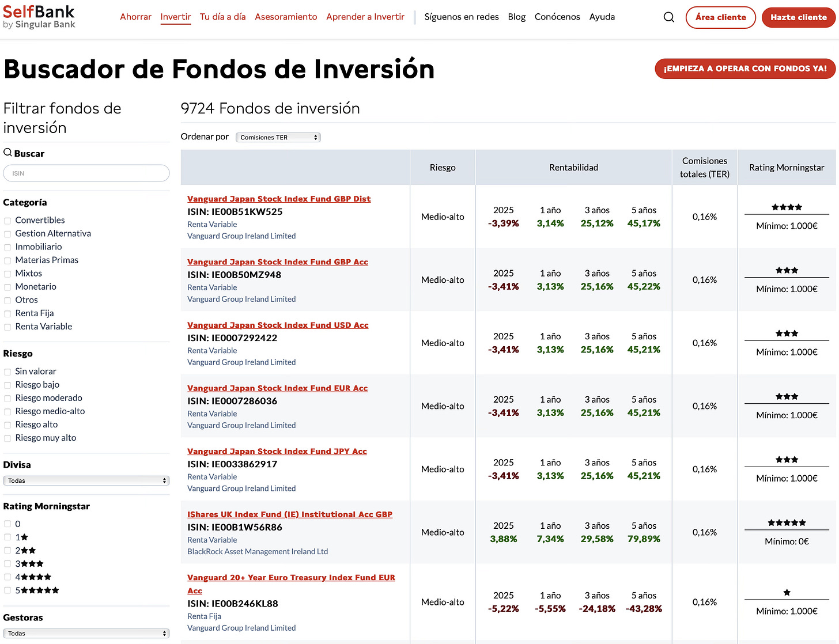Open Vanguard Japan Stock Index Fund EUR Acc
The image size is (839, 644).
point(277,388)
